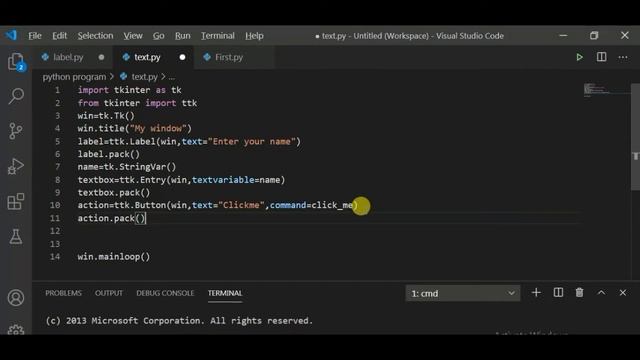Open the Search view icon
The width and height of the screenshot is (640, 360).
(16, 96)
